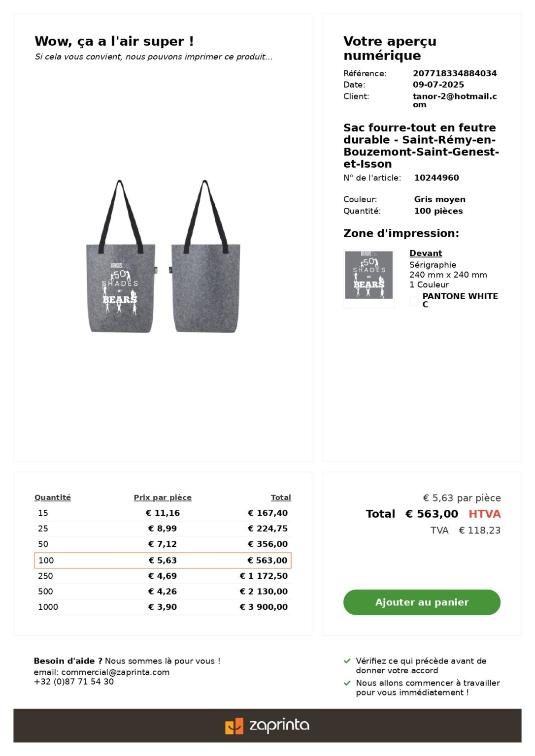535x756 pixels.
Task: Select the Devant print zone link
Action: click(426, 253)
